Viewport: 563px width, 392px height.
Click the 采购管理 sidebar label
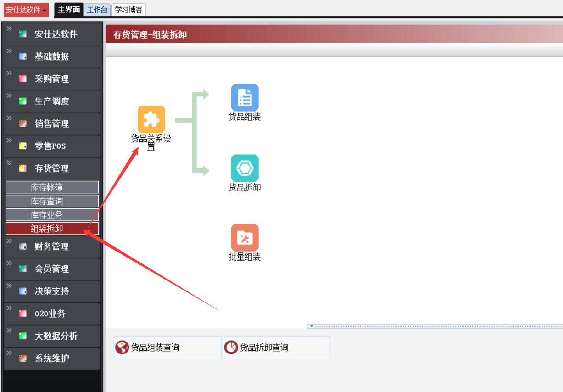coord(52,79)
